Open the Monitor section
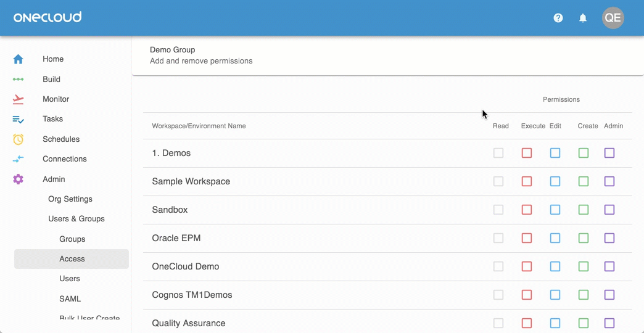Screen dimensions: 644x333 click(56, 99)
